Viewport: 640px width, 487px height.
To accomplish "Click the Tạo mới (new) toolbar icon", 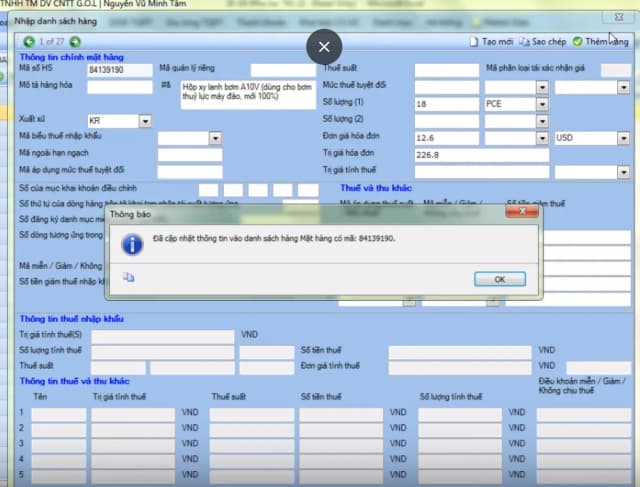I will [474, 42].
